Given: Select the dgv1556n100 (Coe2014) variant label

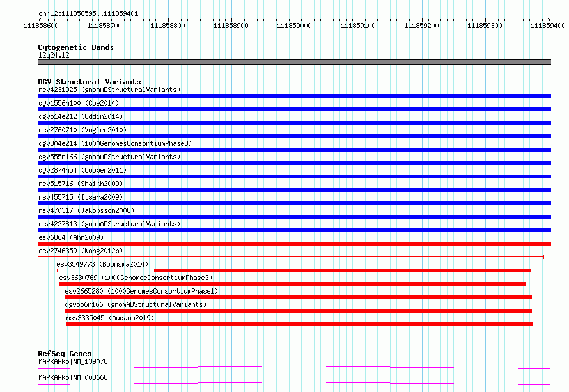Looking at the screenshot, I should pyautogui.click(x=79, y=103).
